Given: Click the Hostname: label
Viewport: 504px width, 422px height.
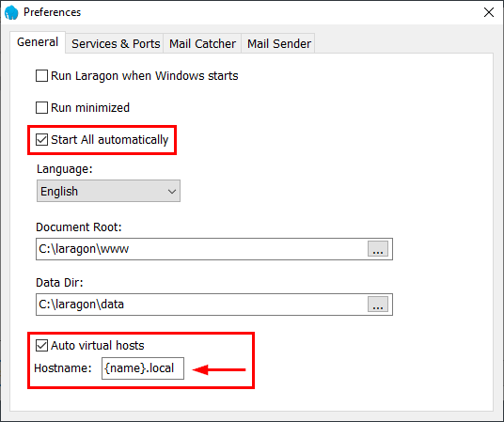Looking at the screenshot, I should pos(63,368).
